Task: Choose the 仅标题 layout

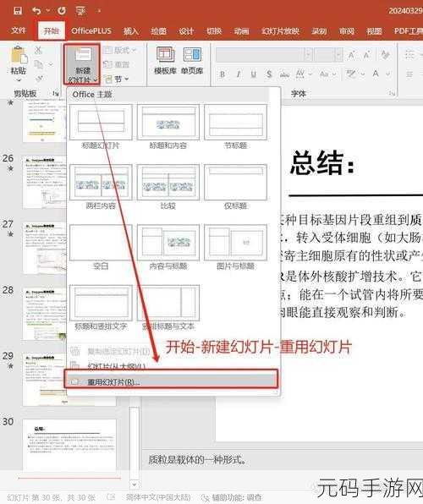Action: coord(235,187)
